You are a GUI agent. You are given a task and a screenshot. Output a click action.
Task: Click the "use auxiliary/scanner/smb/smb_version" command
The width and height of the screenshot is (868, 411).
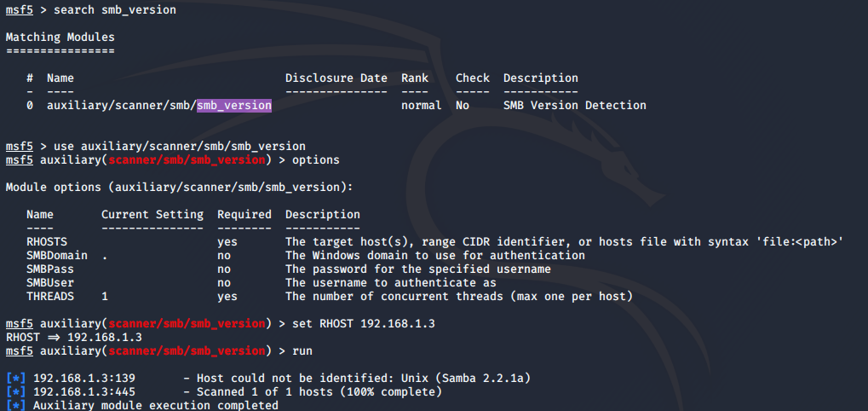point(179,147)
